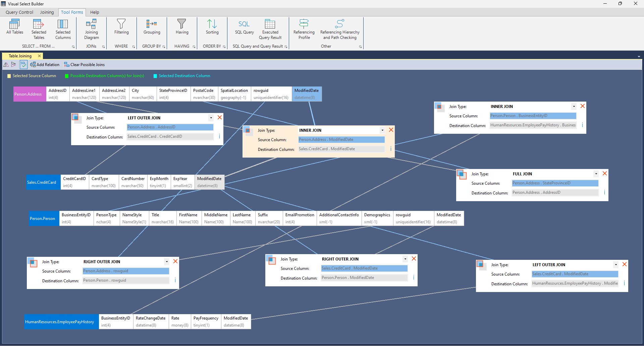Expand the WHERE group launcher
Image resolution: width=644 pixels, height=346 pixels.
133,47
